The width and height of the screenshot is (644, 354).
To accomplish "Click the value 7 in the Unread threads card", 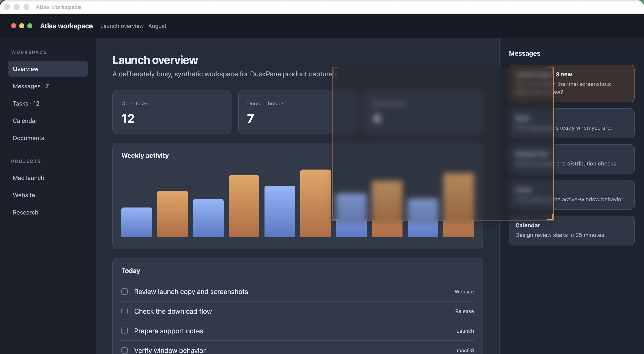I will pyautogui.click(x=250, y=118).
